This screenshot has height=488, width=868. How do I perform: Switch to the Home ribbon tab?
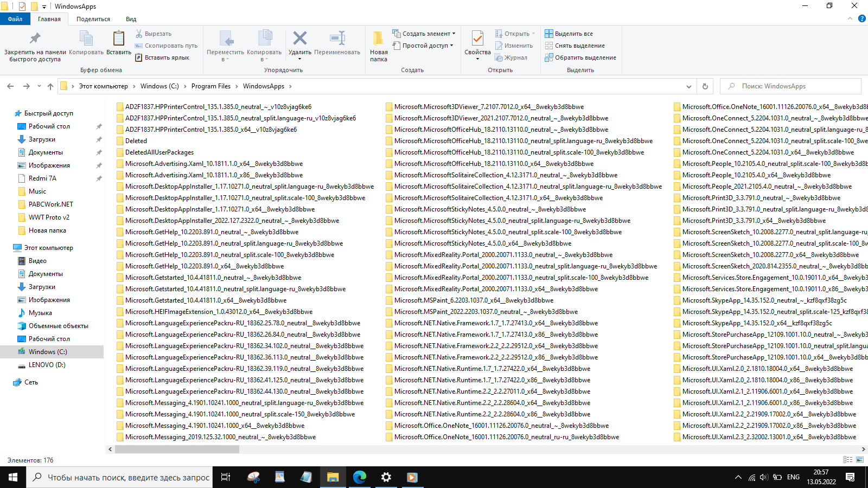click(x=49, y=19)
